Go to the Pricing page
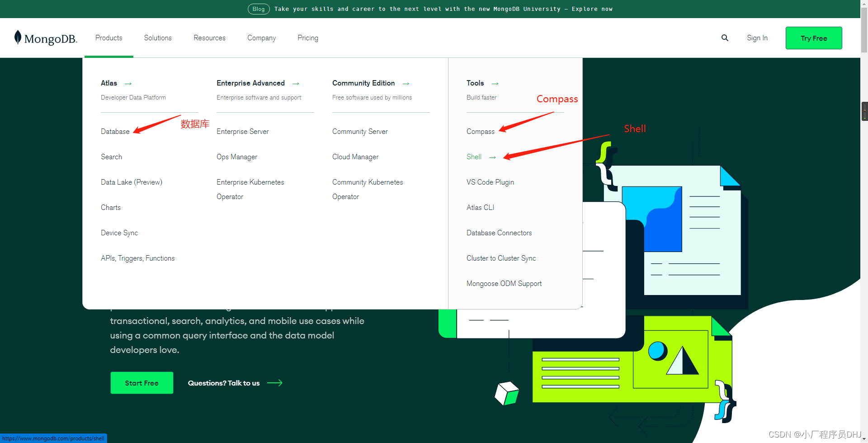This screenshot has height=443, width=868. coord(308,38)
